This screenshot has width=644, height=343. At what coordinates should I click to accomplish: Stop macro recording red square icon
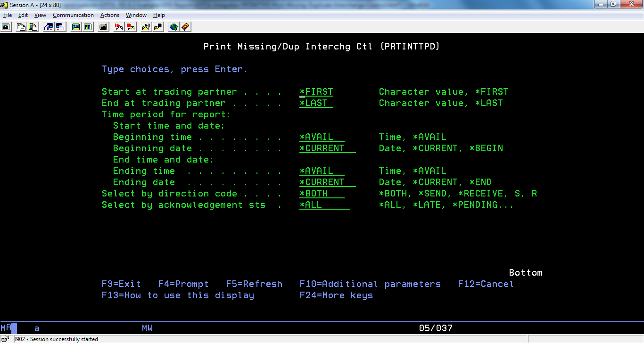tap(131, 27)
